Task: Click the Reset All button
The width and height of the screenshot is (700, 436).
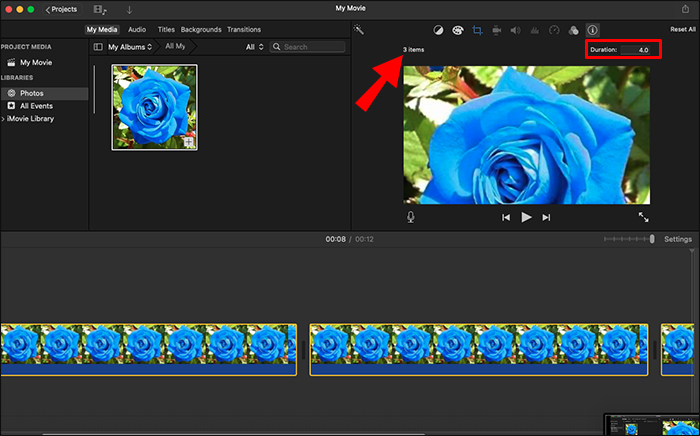Action: [x=683, y=30]
